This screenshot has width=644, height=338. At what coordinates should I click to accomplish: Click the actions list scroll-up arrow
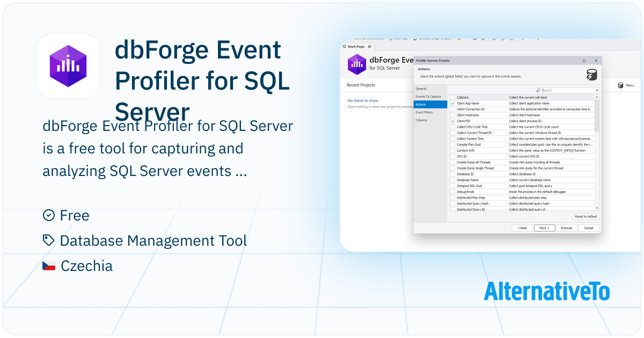pos(597,97)
